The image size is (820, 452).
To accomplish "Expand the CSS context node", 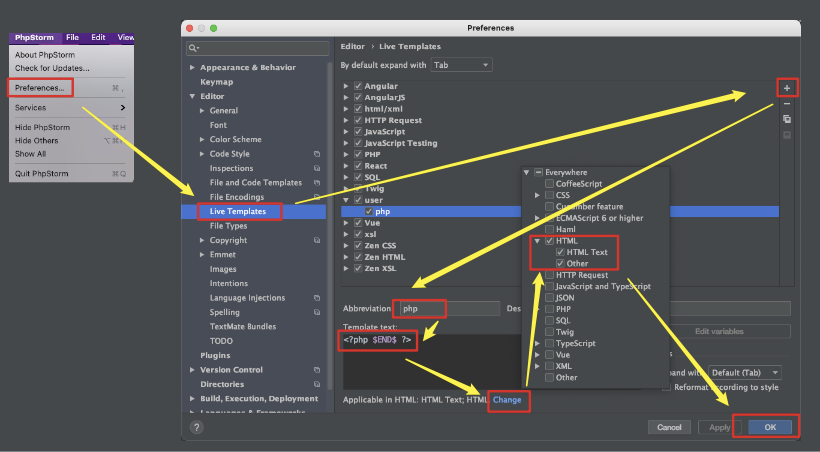I will click(x=537, y=195).
